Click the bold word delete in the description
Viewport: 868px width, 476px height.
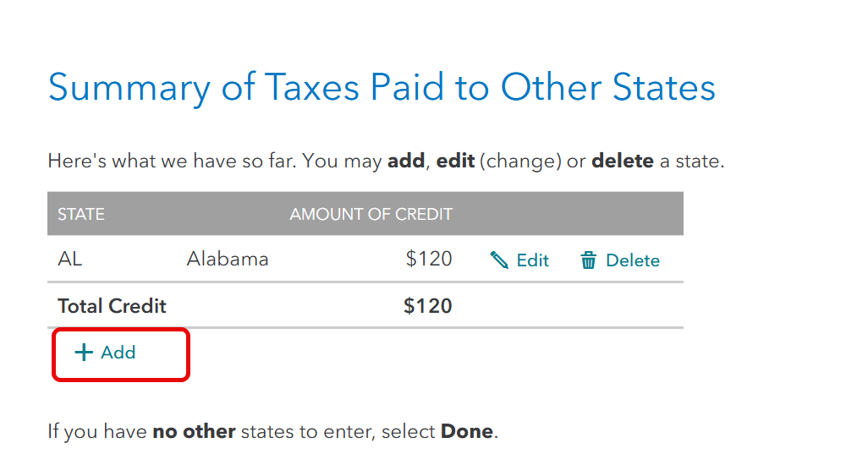622,161
